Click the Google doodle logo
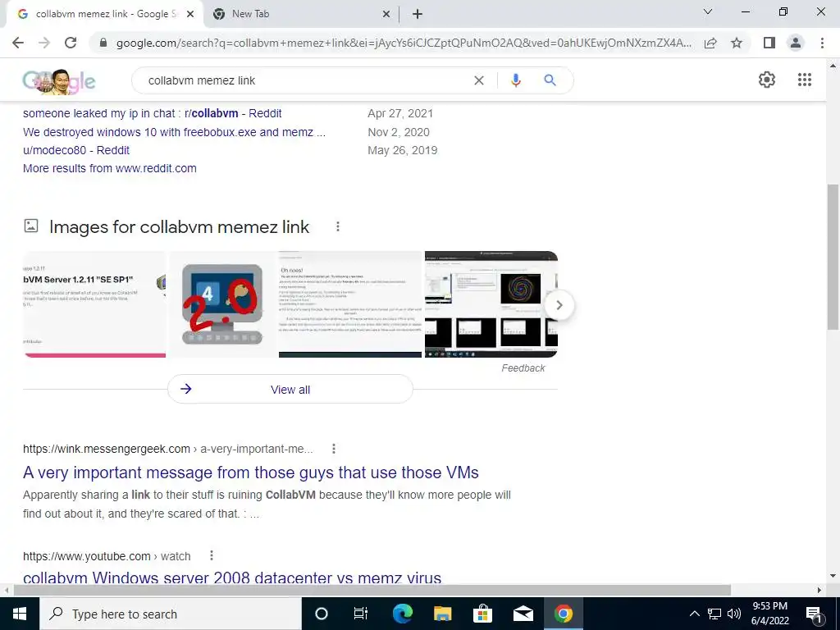840x630 pixels. 59,81
